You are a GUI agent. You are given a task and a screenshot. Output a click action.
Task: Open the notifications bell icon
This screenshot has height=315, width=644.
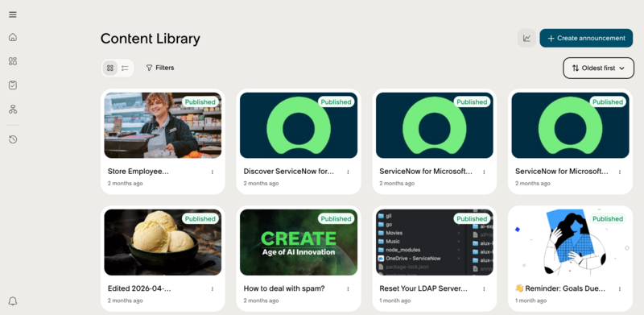13,301
